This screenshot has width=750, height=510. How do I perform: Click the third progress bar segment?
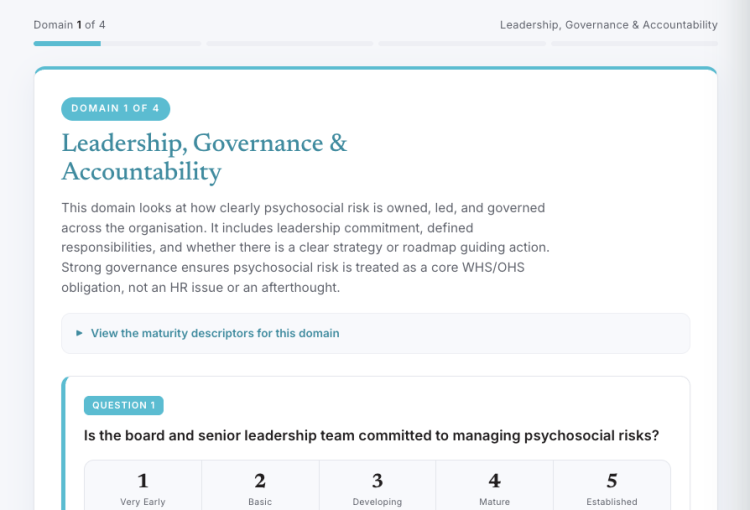(x=462, y=44)
